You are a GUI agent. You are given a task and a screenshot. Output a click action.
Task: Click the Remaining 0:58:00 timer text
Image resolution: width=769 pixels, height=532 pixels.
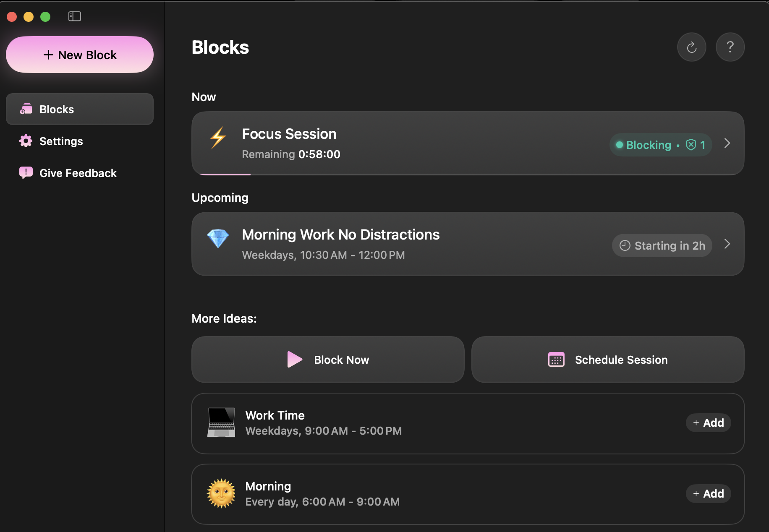pyautogui.click(x=291, y=154)
